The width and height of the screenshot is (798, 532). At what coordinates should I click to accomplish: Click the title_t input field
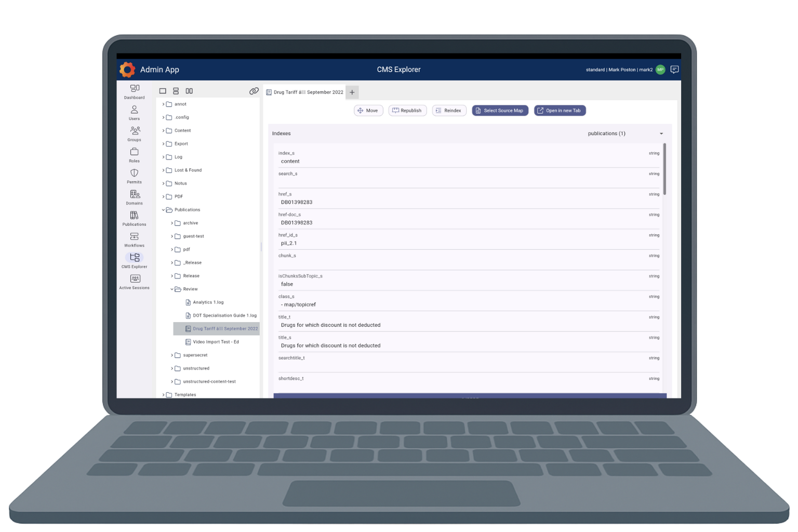[468, 325]
